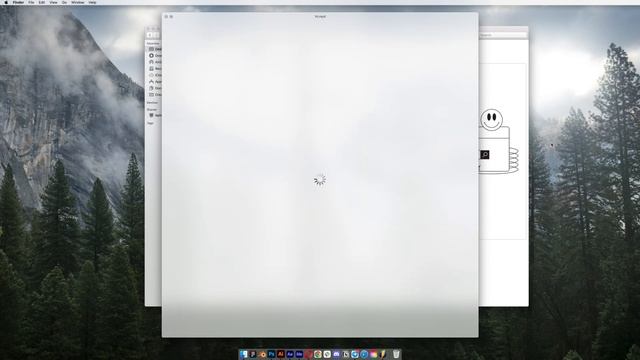
Task: Open After Effects from the Dock
Action: coord(290,354)
